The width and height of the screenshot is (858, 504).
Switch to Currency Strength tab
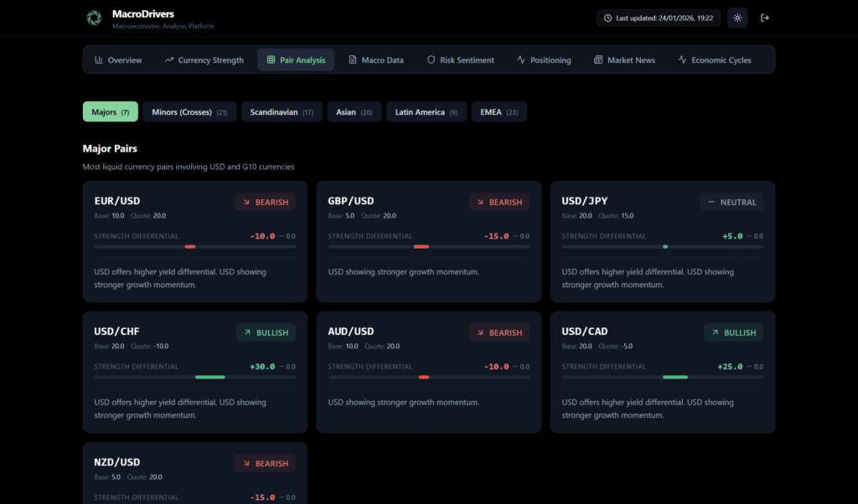pos(204,60)
